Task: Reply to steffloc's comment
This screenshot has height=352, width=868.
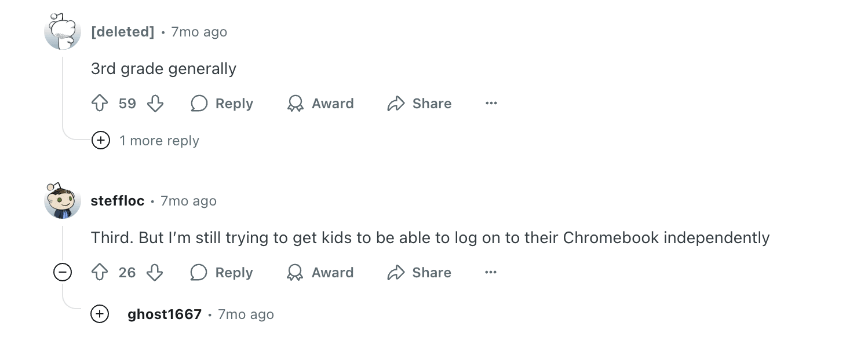Action: tap(223, 273)
